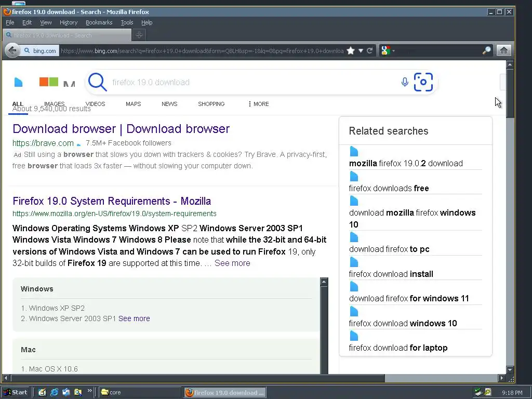Bookmark this page with the star icon
Image resolution: width=532 pixels, height=399 pixels.
[351, 51]
